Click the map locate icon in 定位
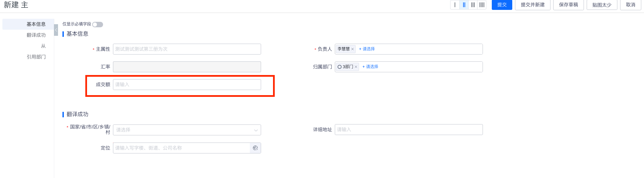The width and height of the screenshot is (644, 178). click(x=255, y=148)
